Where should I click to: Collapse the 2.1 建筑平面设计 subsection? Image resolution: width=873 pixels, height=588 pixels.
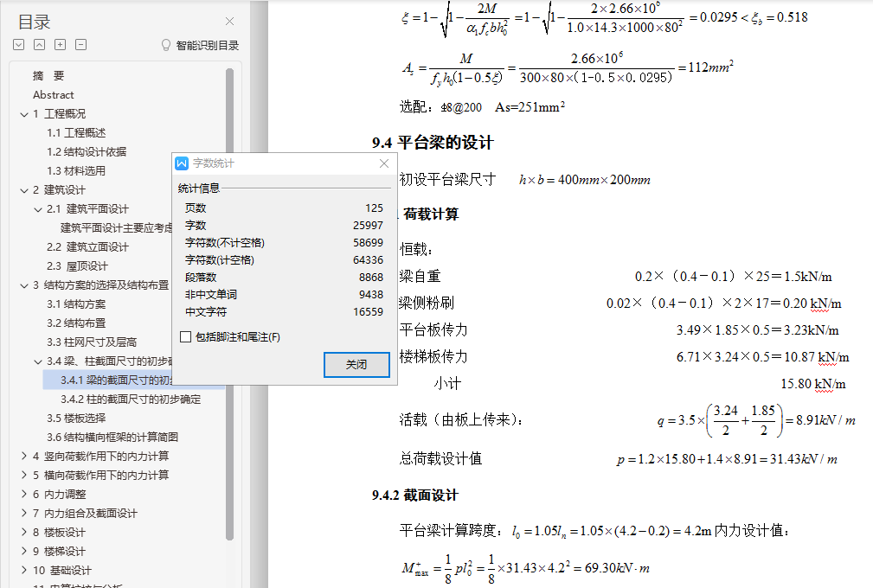pos(38,209)
